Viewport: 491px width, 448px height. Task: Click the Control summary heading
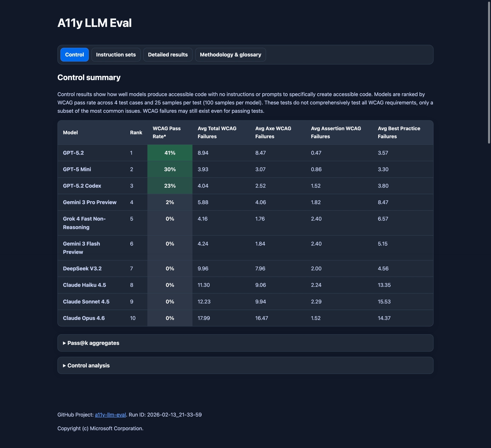pos(89,77)
